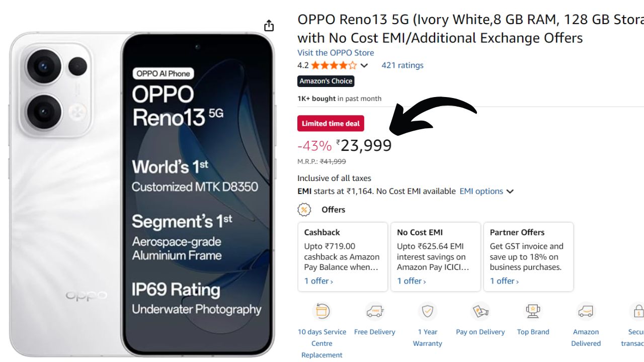Click the share icon above the product title

[x=269, y=25]
